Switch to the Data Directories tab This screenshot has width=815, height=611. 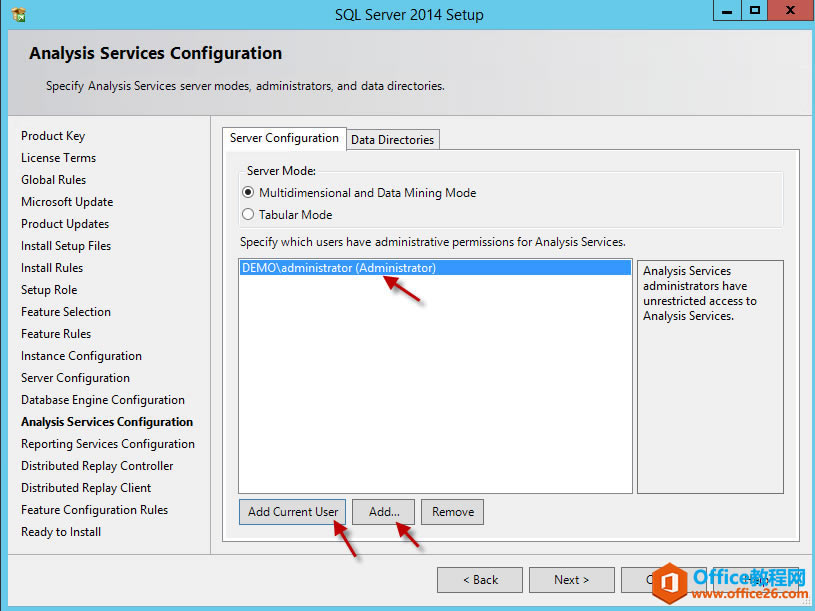[392, 140]
